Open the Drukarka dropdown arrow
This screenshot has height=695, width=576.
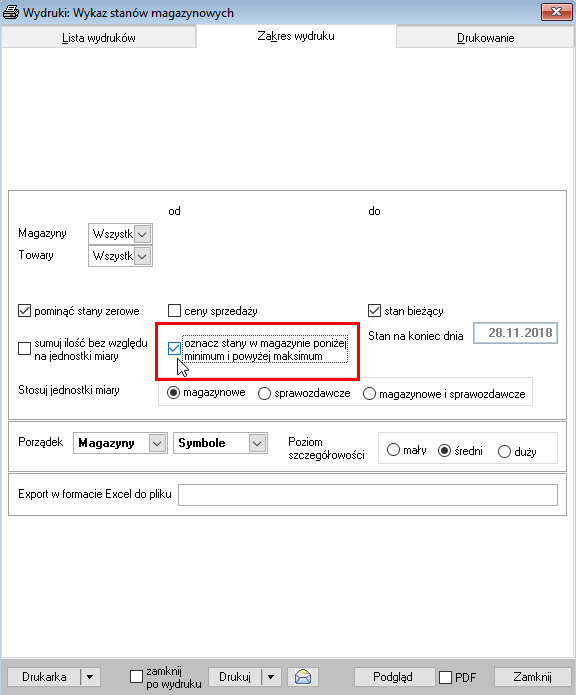(90, 677)
